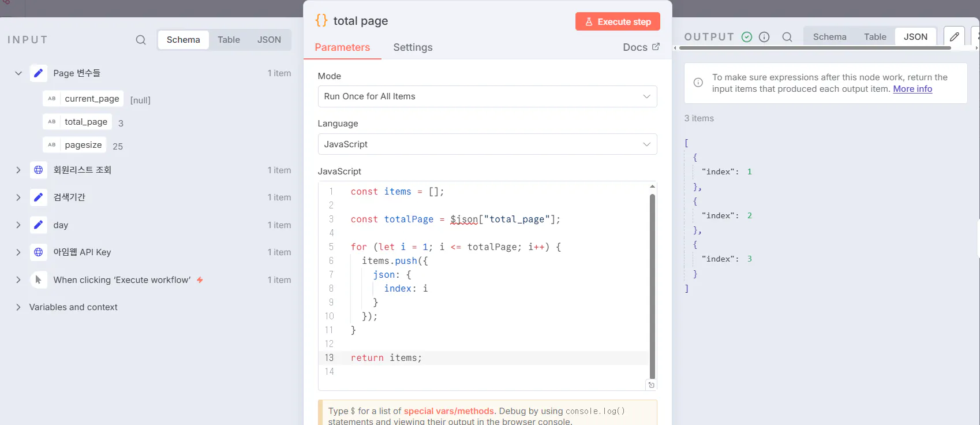This screenshot has height=425, width=980.
Task: Select the Parameters tab
Action: (x=342, y=47)
